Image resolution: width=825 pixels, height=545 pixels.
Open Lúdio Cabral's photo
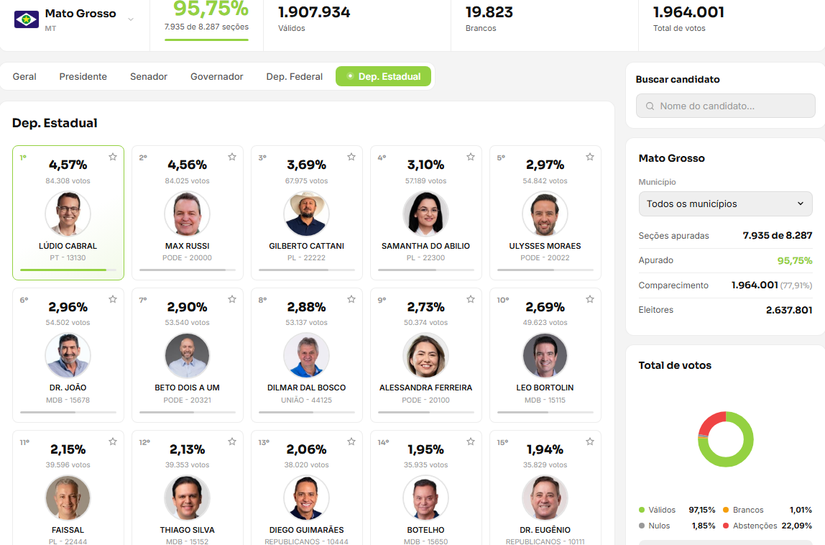[x=68, y=214]
